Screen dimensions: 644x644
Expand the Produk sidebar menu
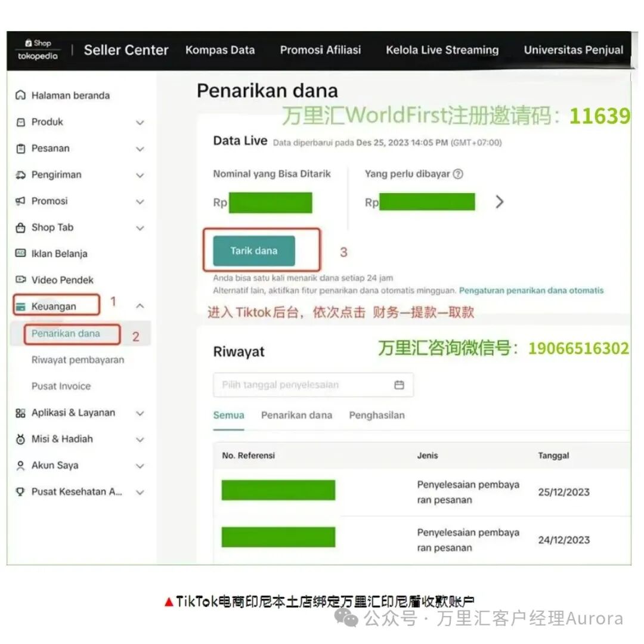click(x=140, y=122)
